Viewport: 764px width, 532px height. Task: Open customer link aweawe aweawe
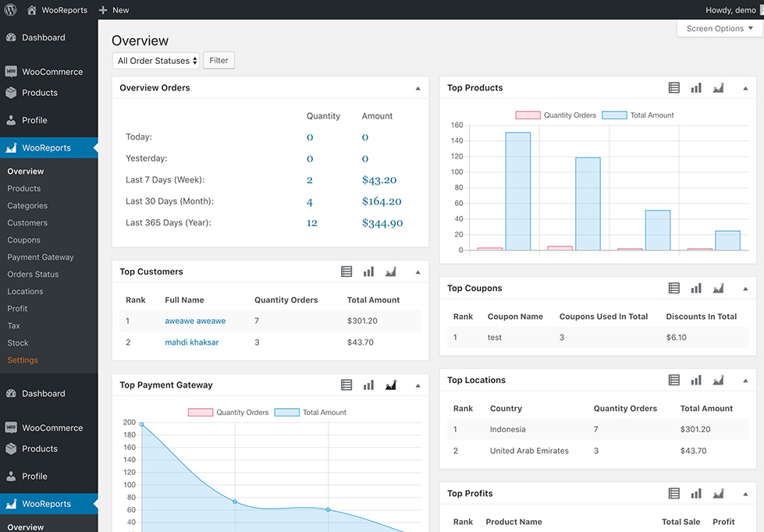[195, 321]
